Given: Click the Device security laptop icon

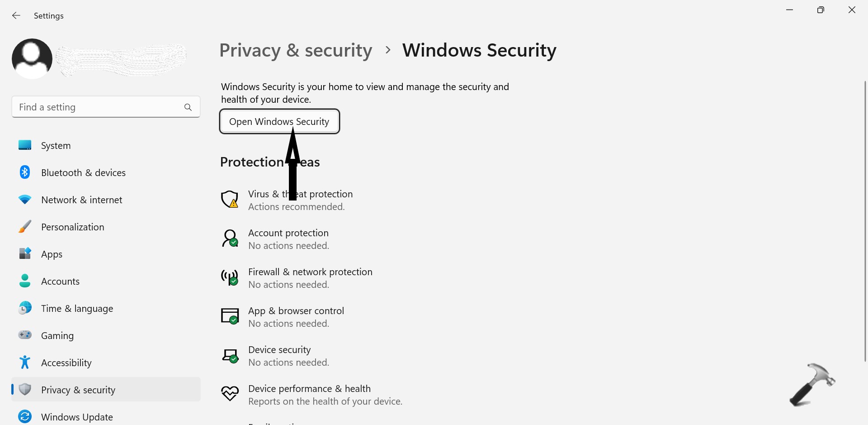Looking at the screenshot, I should pyautogui.click(x=230, y=356).
